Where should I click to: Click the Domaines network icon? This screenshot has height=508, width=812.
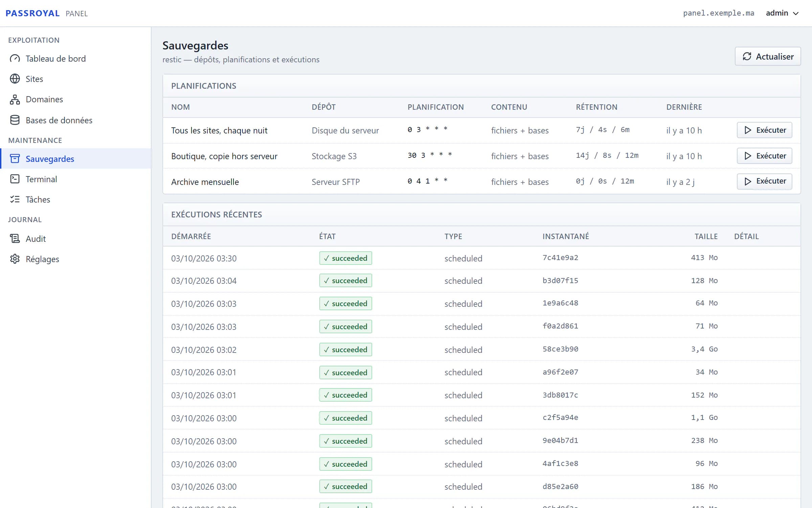tap(15, 99)
